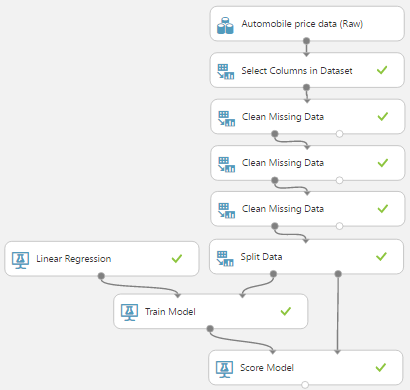Click the first Clean Missing Data module icon
Viewport: 410px width, 390px height.
click(x=226, y=118)
